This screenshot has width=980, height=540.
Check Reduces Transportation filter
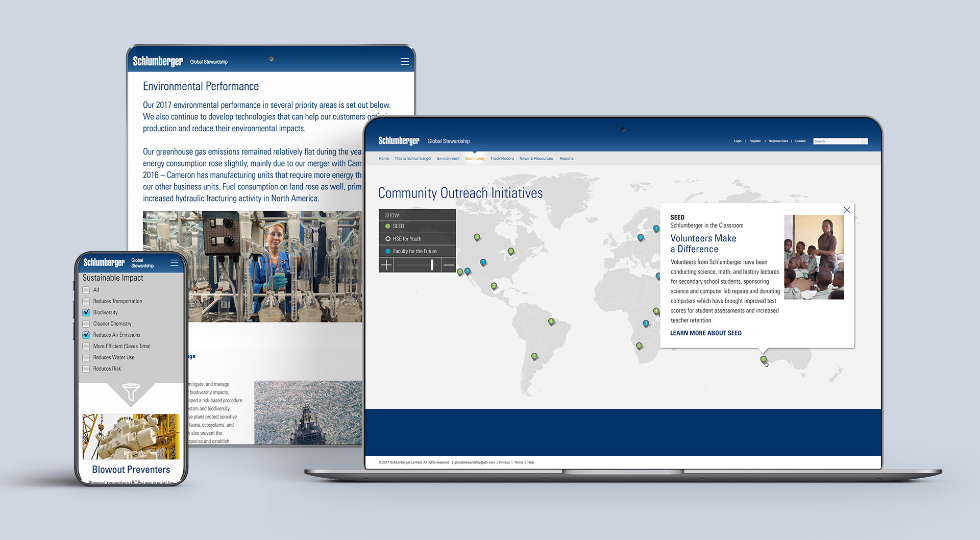click(86, 301)
